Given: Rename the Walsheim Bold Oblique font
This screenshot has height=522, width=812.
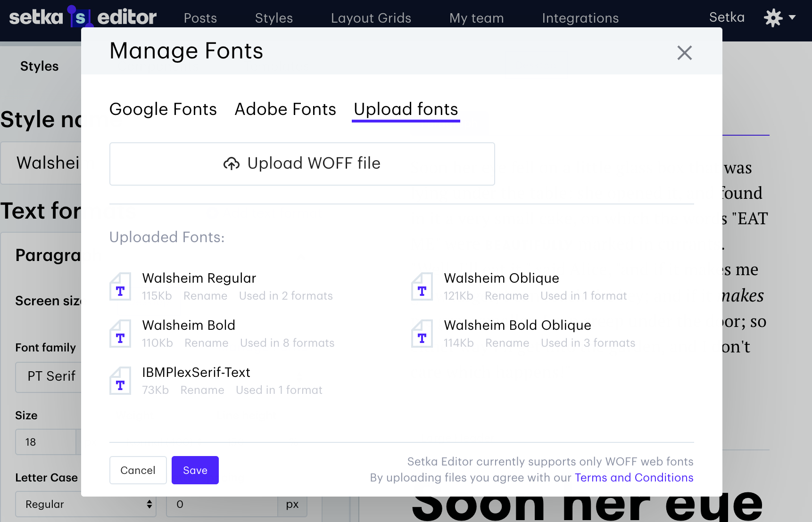Looking at the screenshot, I should point(507,343).
